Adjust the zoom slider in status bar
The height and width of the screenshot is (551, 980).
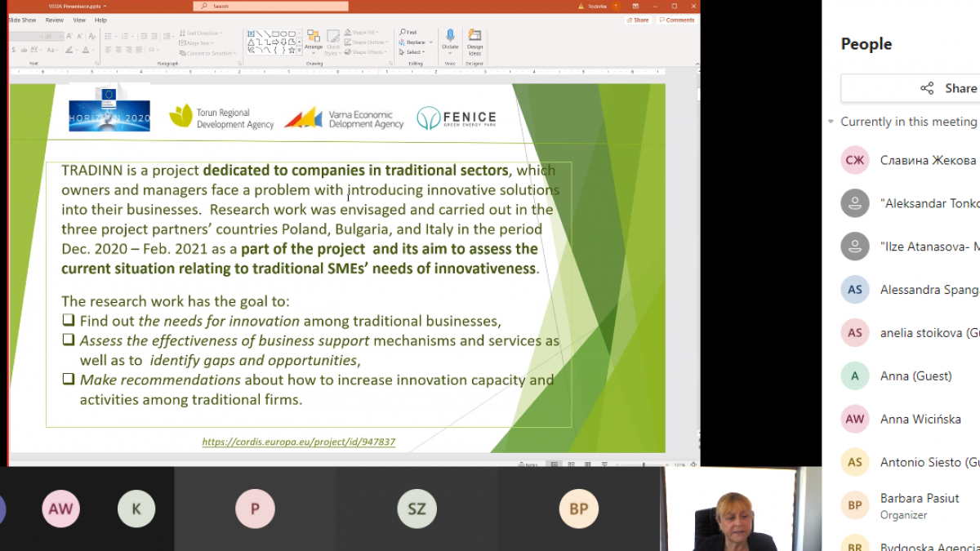click(644, 464)
